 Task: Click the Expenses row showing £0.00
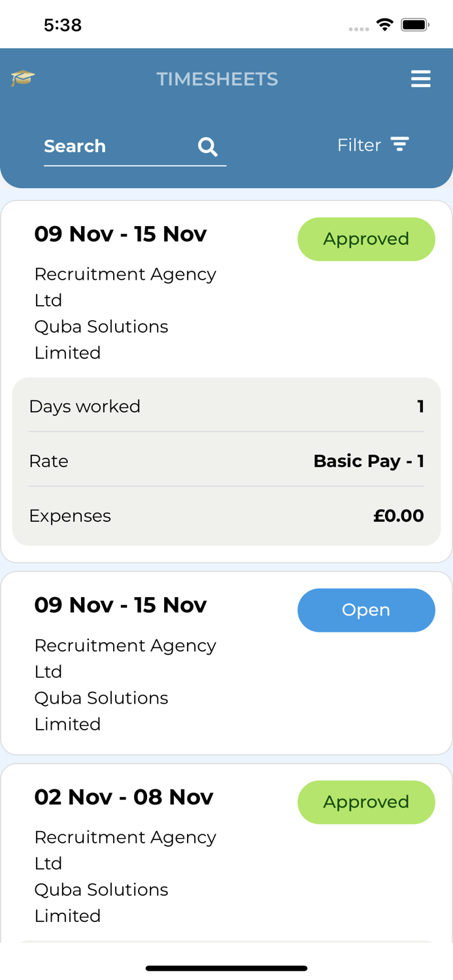click(x=227, y=515)
